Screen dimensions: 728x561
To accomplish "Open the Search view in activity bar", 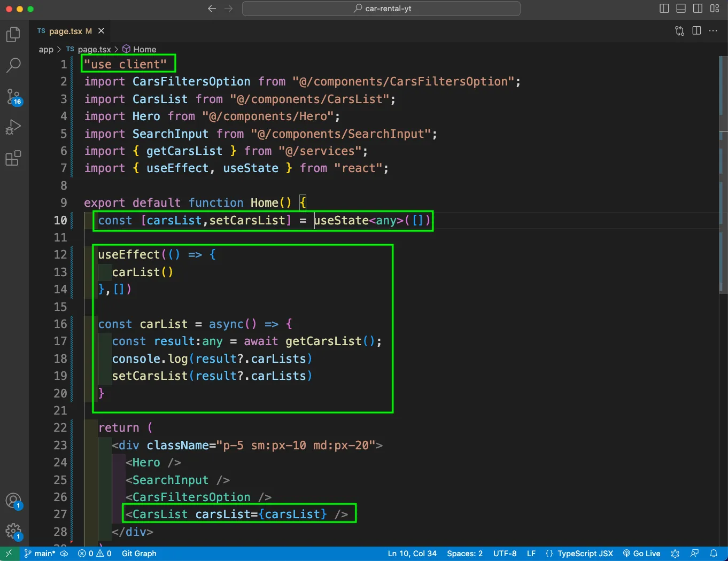I will (x=13, y=65).
